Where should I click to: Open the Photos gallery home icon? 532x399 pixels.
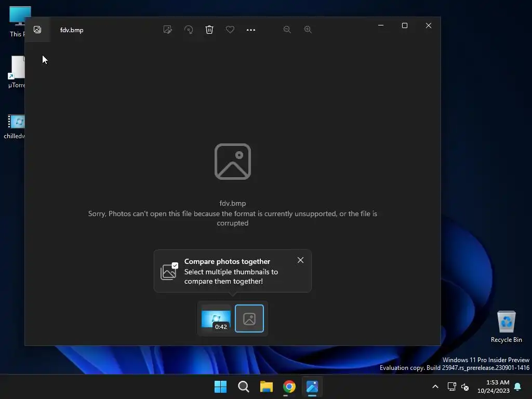click(x=37, y=30)
